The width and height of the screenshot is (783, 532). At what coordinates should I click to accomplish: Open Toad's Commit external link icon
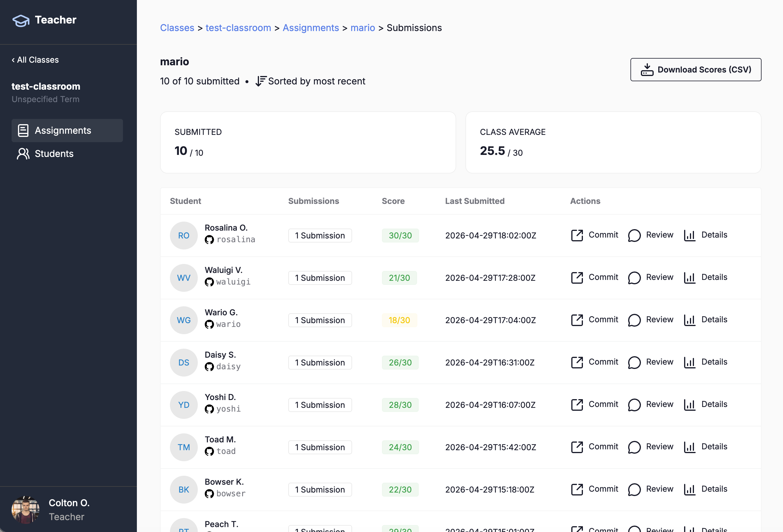577,447
